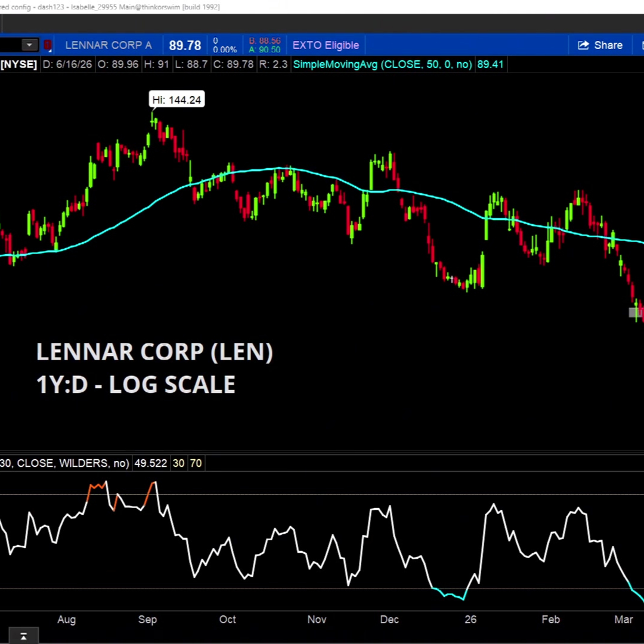Click the Mar label on time axis
644x644 pixels.
tap(623, 619)
